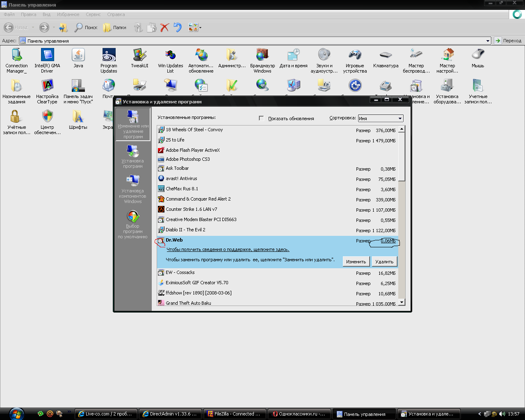Expand the views toolbar dropdown
The width and height of the screenshot is (525, 420).
pyautogui.click(x=200, y=28)
